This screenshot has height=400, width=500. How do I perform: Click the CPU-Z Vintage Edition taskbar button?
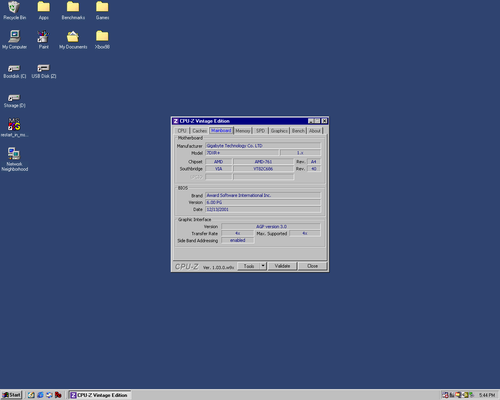click(100, 395)
